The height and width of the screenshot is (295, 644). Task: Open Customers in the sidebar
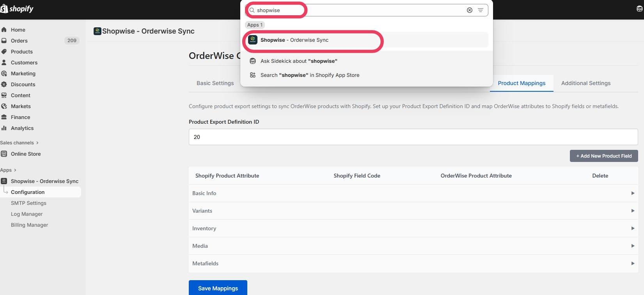click(x=24, y=62)
